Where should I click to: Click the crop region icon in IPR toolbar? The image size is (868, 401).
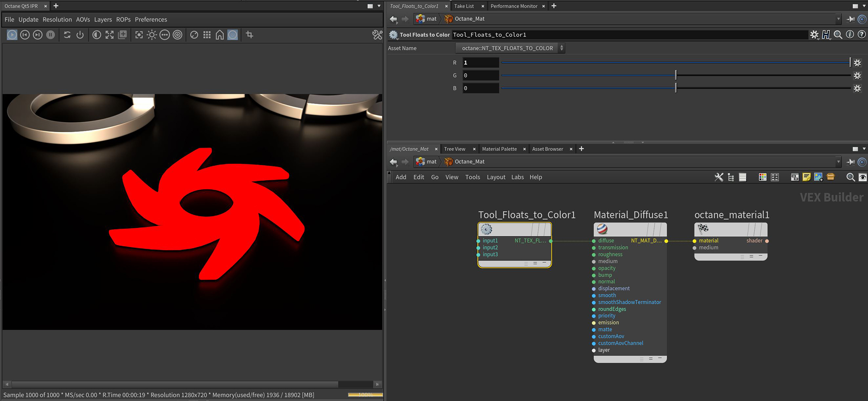250,35
